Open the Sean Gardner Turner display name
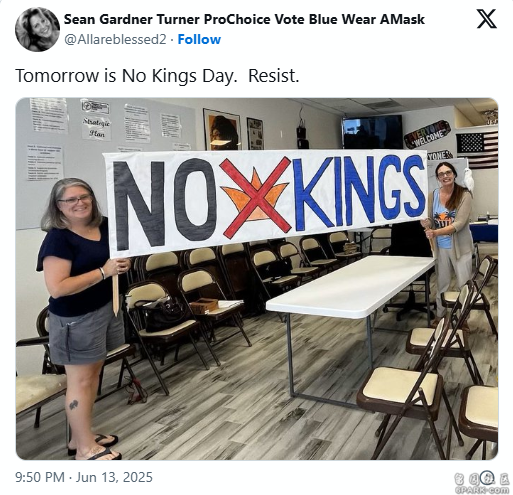513x495 pixels. pyautogui.click(x=244, y=19)
